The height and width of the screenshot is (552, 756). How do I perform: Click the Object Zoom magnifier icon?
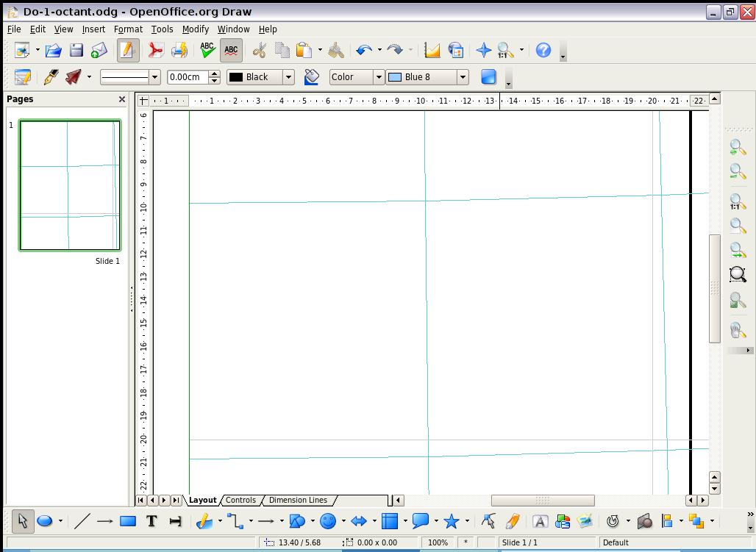pos(738,301)
